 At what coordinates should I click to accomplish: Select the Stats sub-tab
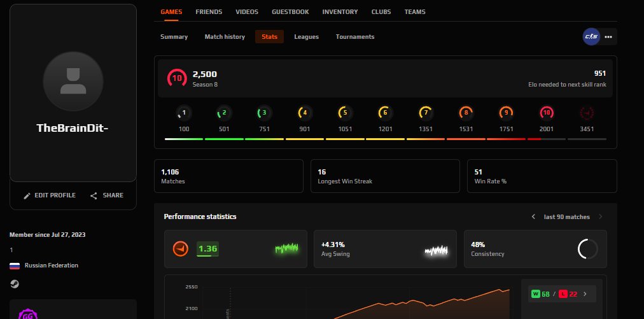coord(269,36)
